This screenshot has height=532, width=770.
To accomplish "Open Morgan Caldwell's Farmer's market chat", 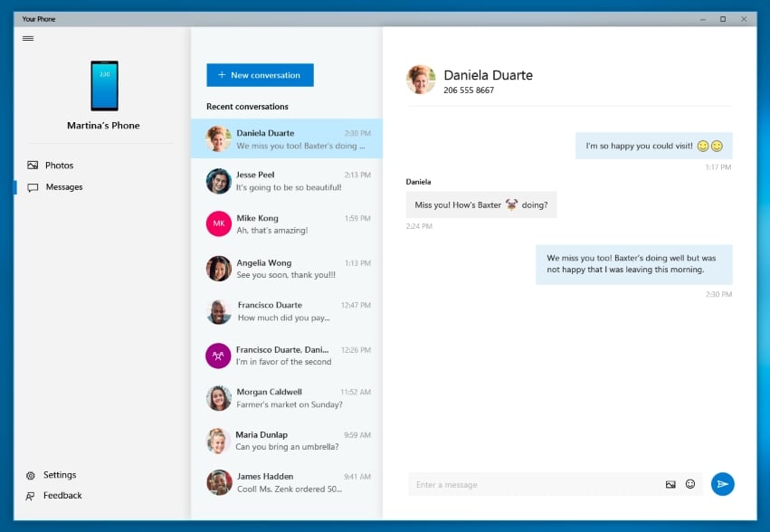I will (287, 398).
